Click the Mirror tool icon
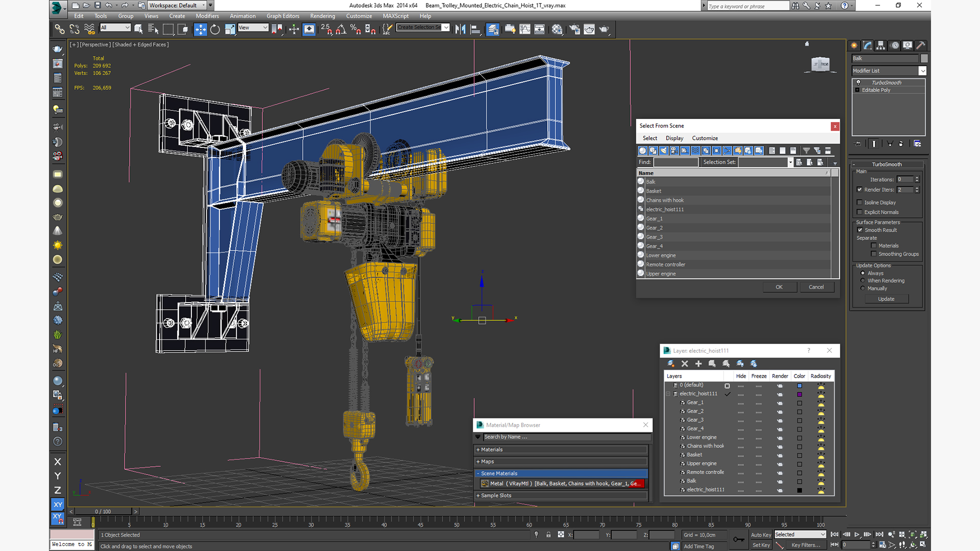Screen dimensions: 980x551 [x=460, y=30]
